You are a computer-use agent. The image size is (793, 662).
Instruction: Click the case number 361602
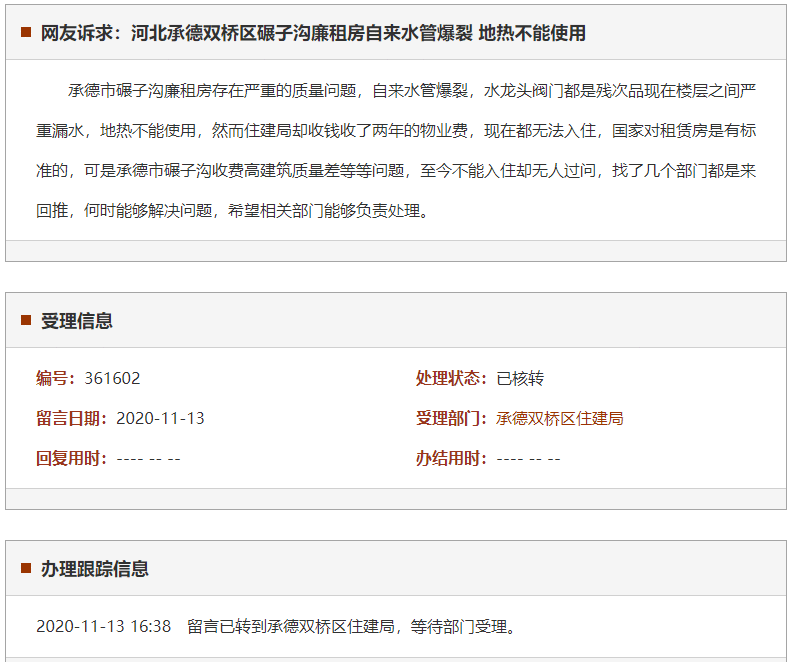click(112, 378)
